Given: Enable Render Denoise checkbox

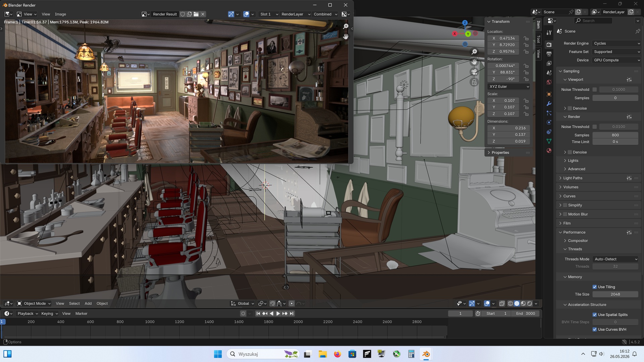Looking at the screenshot, I should 570,152.
